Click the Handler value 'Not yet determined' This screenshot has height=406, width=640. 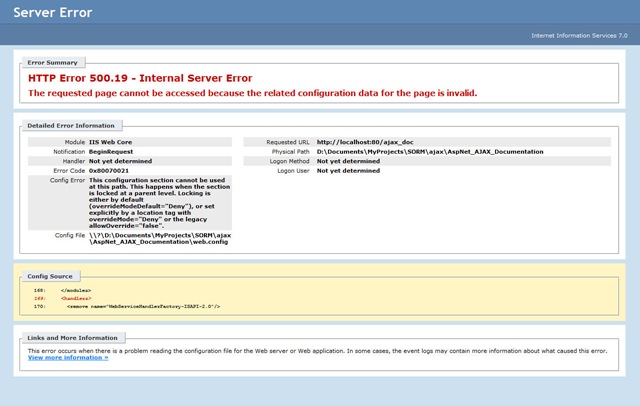click(120, 161)
